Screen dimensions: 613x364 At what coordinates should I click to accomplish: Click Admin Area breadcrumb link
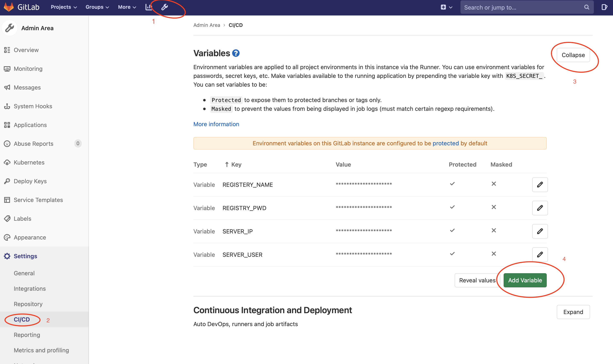(207, 25)
